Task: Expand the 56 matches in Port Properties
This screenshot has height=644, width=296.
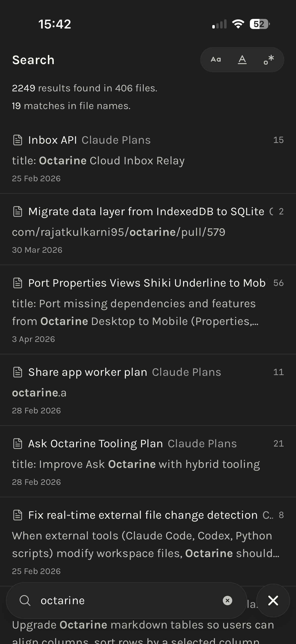Action: (x=278, y=283)
